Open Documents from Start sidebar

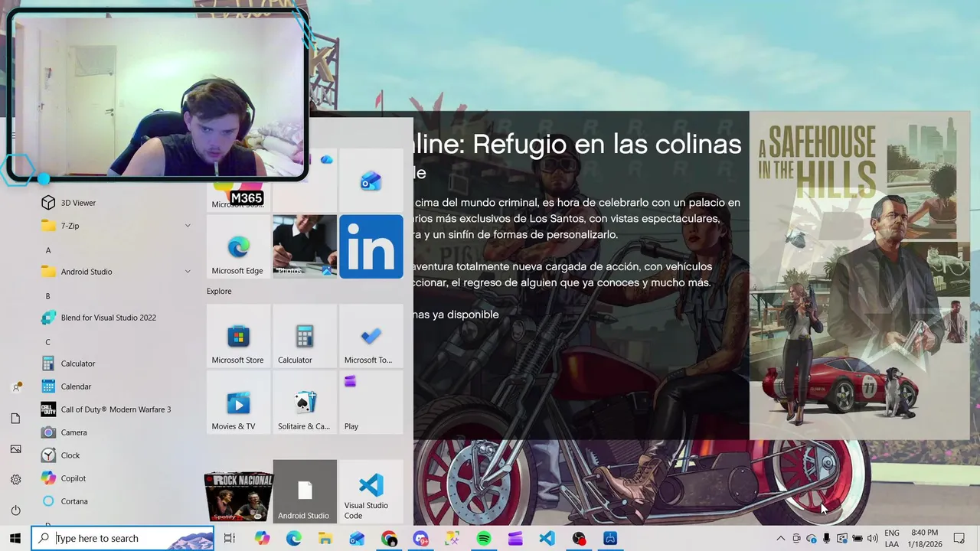15,419
